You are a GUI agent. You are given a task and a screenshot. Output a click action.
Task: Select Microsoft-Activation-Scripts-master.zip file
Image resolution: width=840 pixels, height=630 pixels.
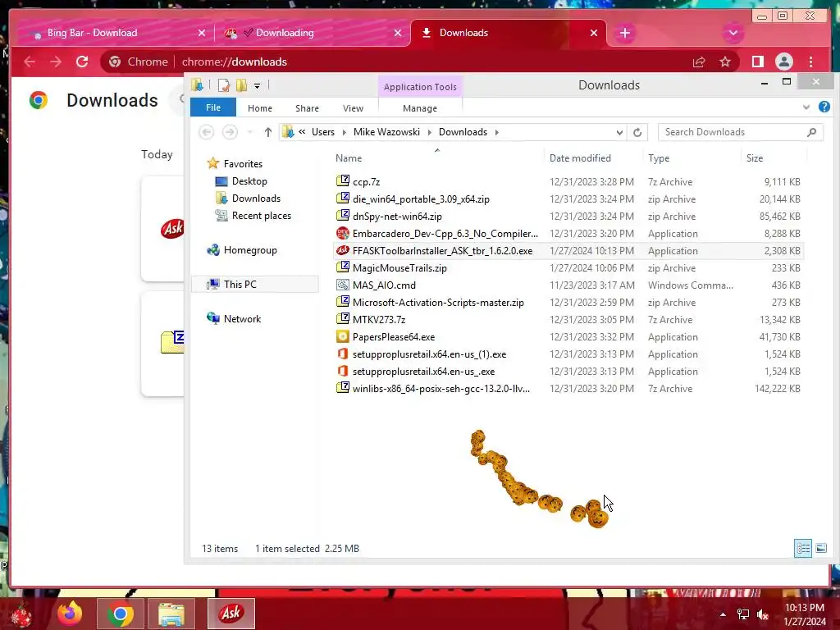tap(438, 303)
